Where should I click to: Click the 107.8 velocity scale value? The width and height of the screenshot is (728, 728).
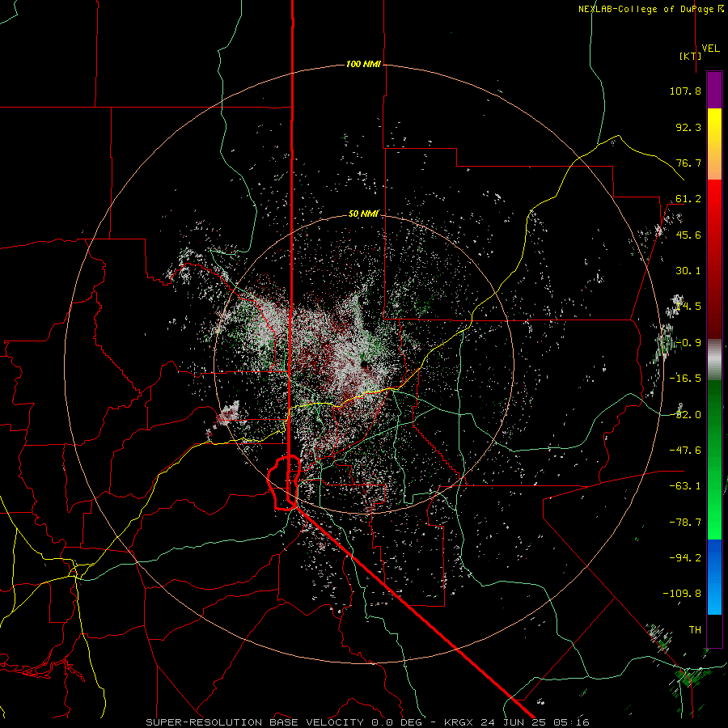(x=685, y=91)
